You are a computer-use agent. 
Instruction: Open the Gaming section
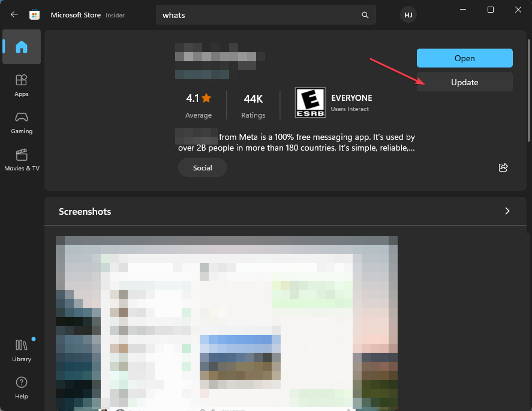(x=22, y=123)
